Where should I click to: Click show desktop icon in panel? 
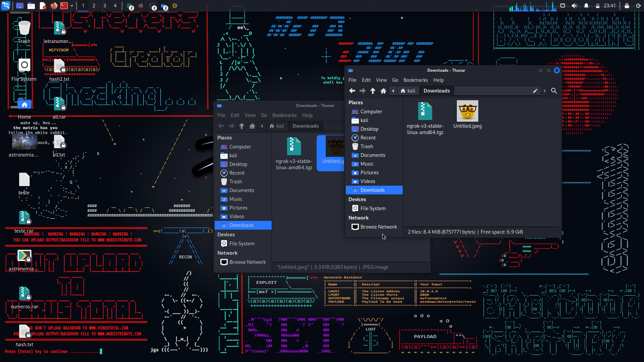point(20,6)
